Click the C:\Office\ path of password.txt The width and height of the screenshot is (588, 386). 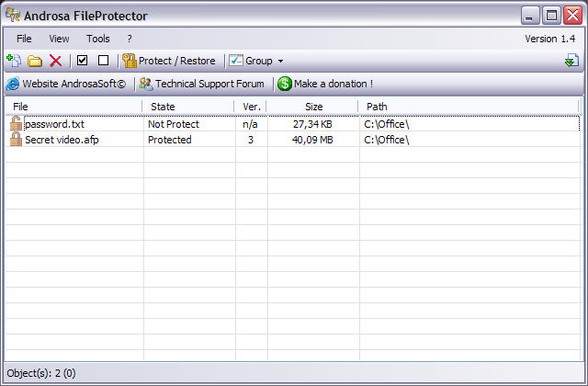tap(387, 124)
